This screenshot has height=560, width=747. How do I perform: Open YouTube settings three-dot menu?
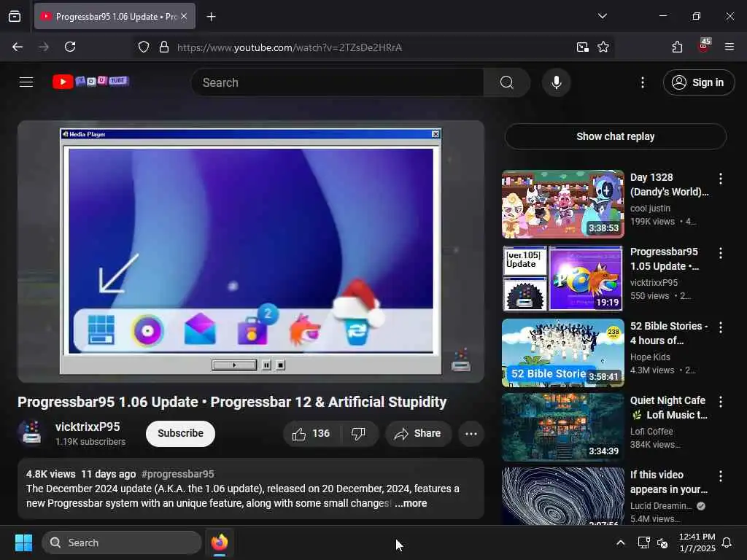643,82
